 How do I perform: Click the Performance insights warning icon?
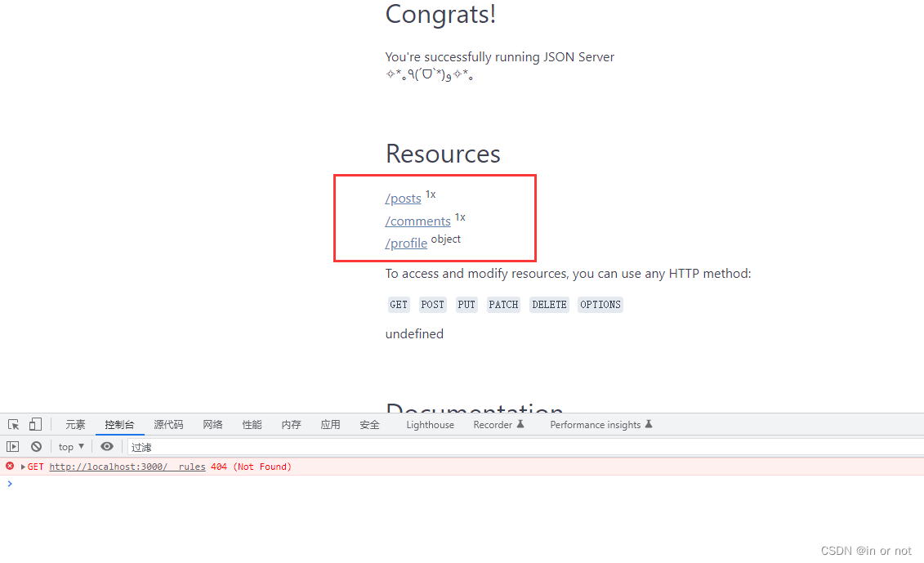point(648,423)
